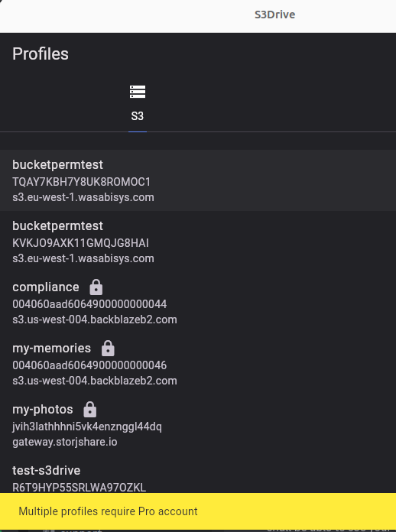Click the gateway.storjshare.io endpoint text
Image resolution: width=396 pixels, height=532 pixels.
(65, 442)
